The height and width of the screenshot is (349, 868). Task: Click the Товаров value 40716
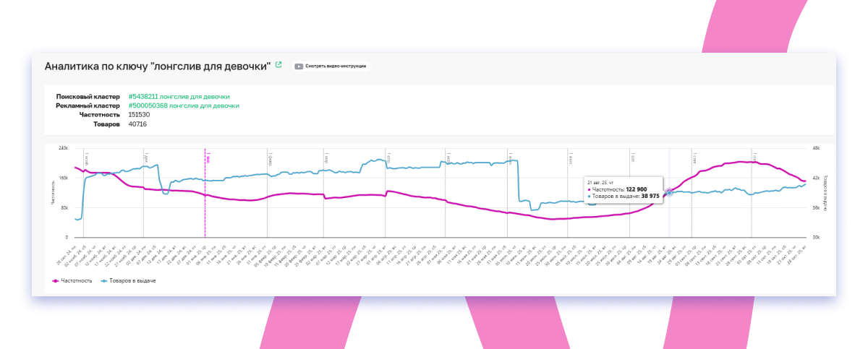click(x=137, y=124)
